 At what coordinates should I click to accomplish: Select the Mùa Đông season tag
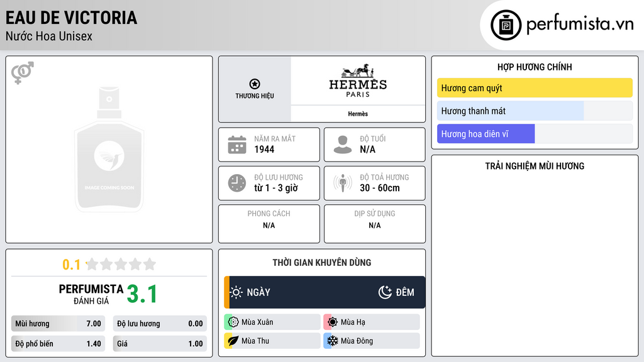[371, 341]
